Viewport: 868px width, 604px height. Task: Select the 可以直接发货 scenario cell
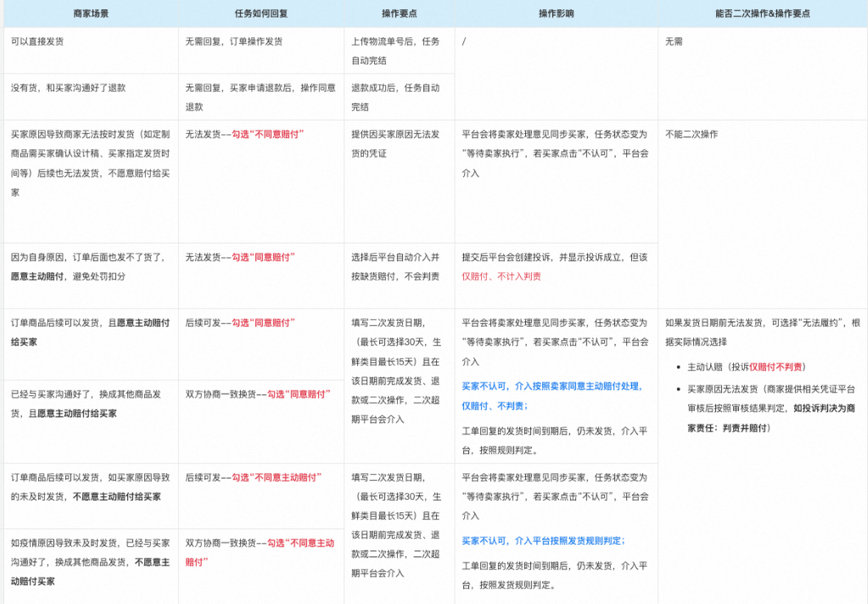pos(40,40)
